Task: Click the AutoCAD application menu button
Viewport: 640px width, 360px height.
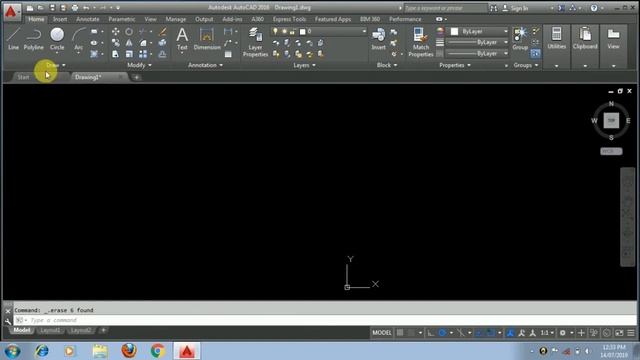Action: (x=11, y=12)
